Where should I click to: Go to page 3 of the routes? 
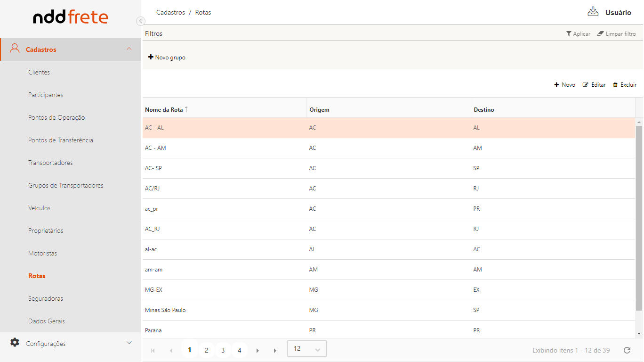coord(223,351)
